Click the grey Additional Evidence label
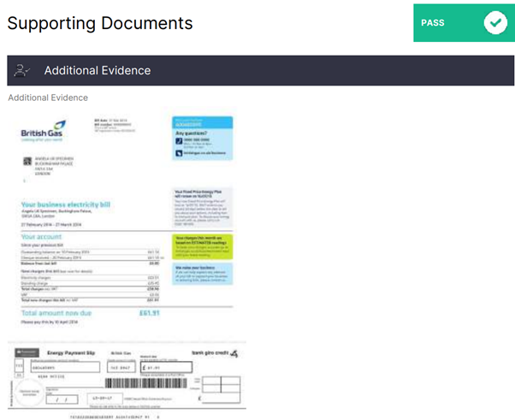 [48, 98]
